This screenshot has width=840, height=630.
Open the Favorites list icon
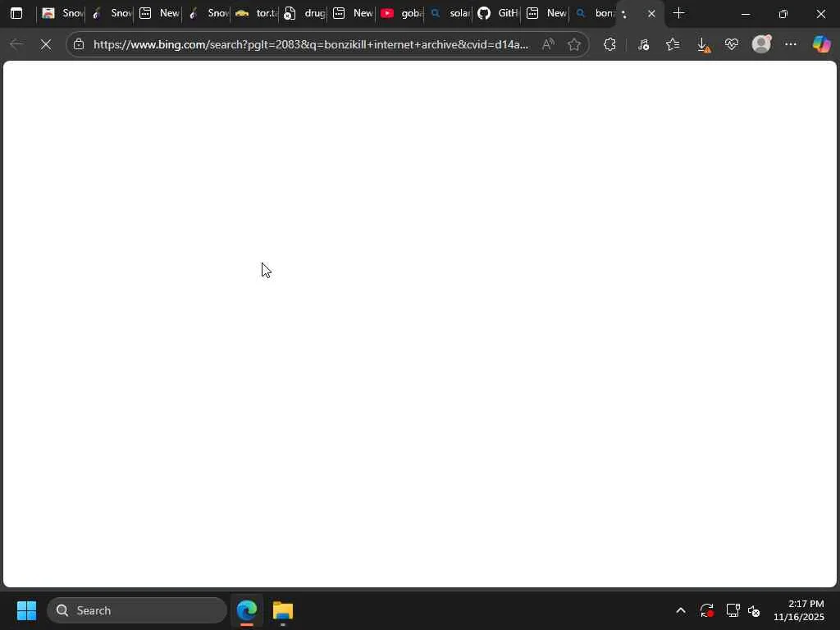pyautogui.click(x=673, y=44)
